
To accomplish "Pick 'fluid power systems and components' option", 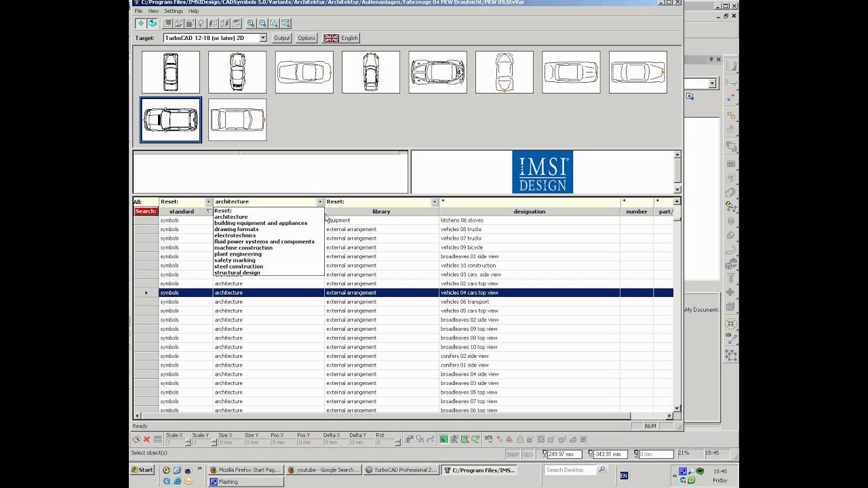I will pyautogui.click(x=264, y=241).
